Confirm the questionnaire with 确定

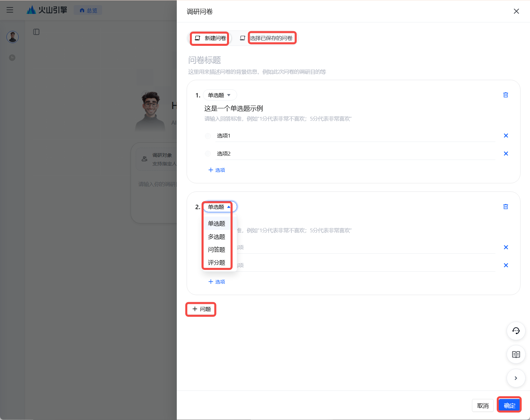point(509,405)
